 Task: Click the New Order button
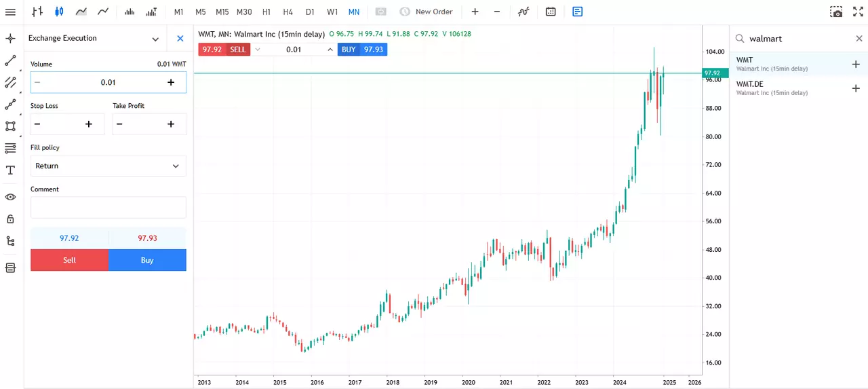pos(426,12)
